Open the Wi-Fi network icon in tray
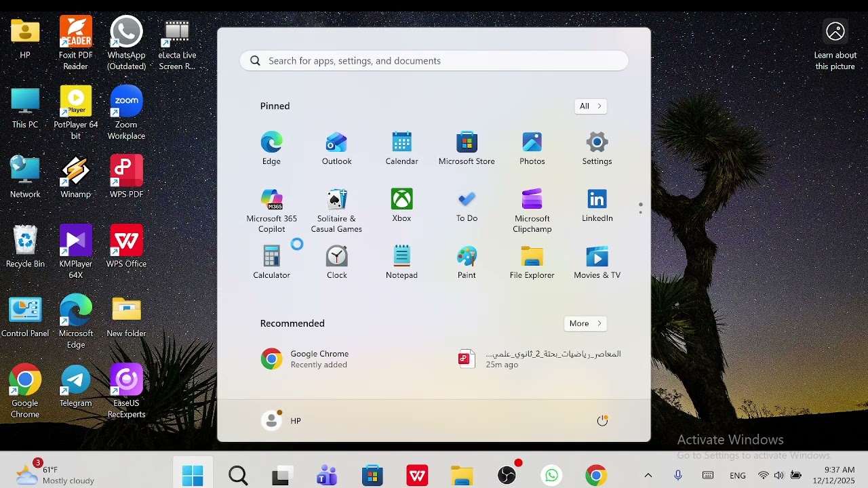 (x=764, y=475)
